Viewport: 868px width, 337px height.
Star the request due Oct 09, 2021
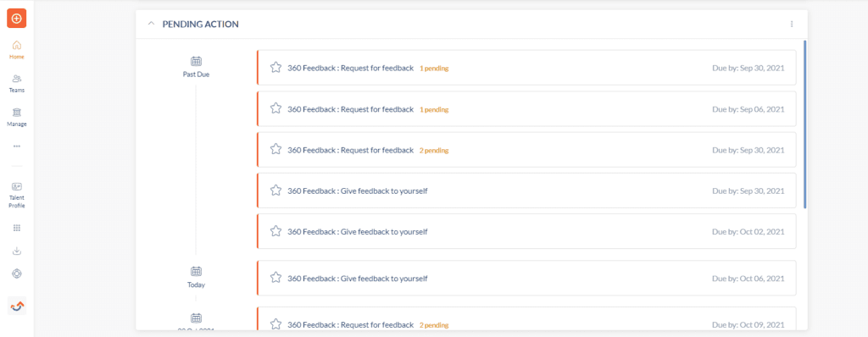[x=275, y=324]
